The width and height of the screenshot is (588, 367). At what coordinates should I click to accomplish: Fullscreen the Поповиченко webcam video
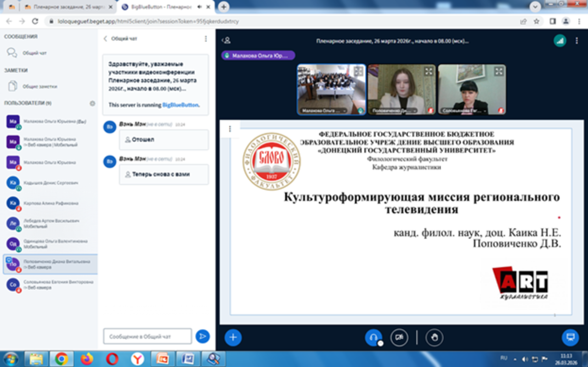(428, 71)
